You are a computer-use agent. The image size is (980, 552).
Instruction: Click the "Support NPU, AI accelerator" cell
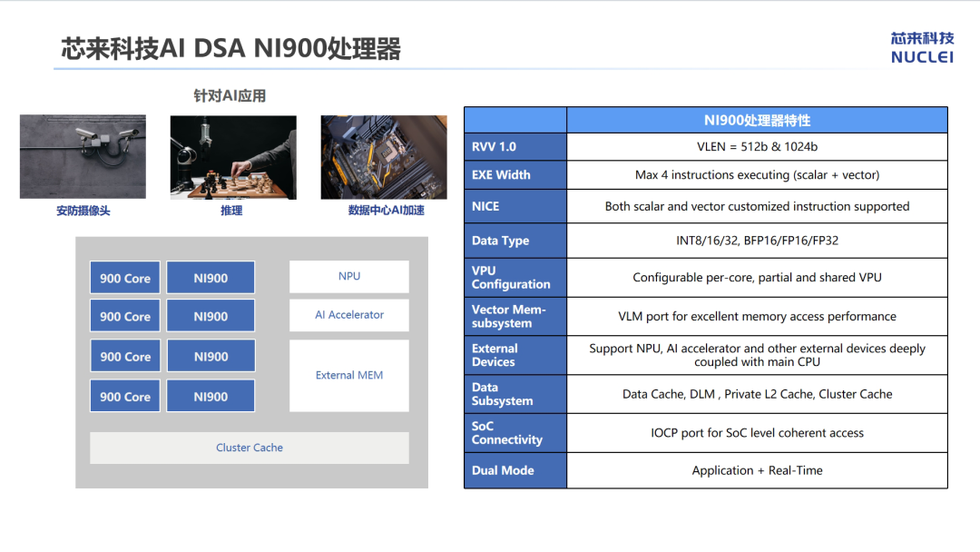(x=757, y=355)
